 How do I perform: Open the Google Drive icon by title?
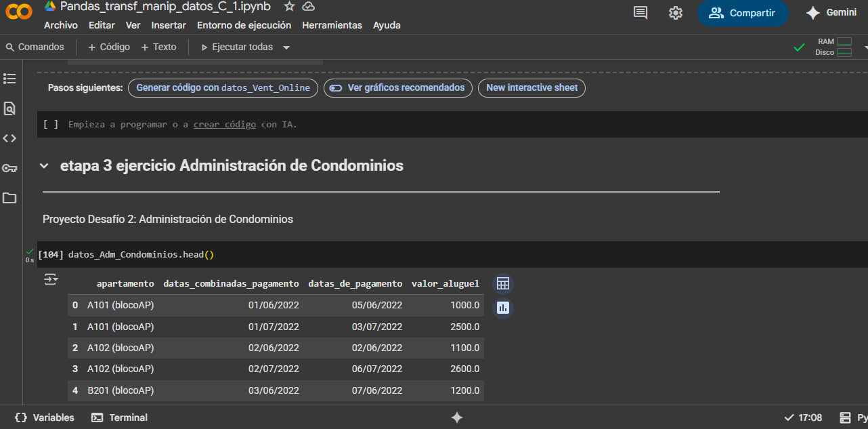pyautogui.click(x=50, y=6)
